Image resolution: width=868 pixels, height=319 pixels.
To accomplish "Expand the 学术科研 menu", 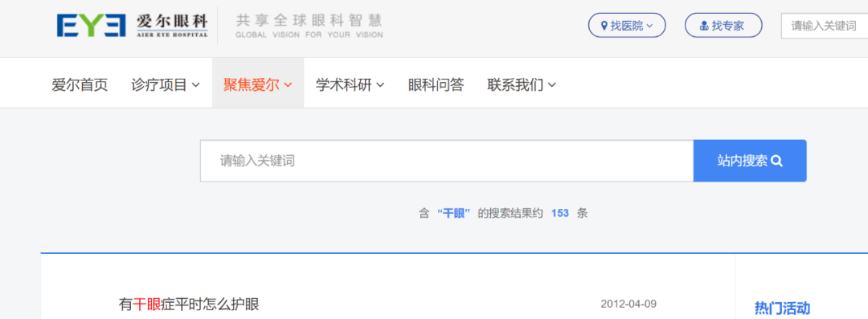I will pyautogui.click(x=350, y=85).
